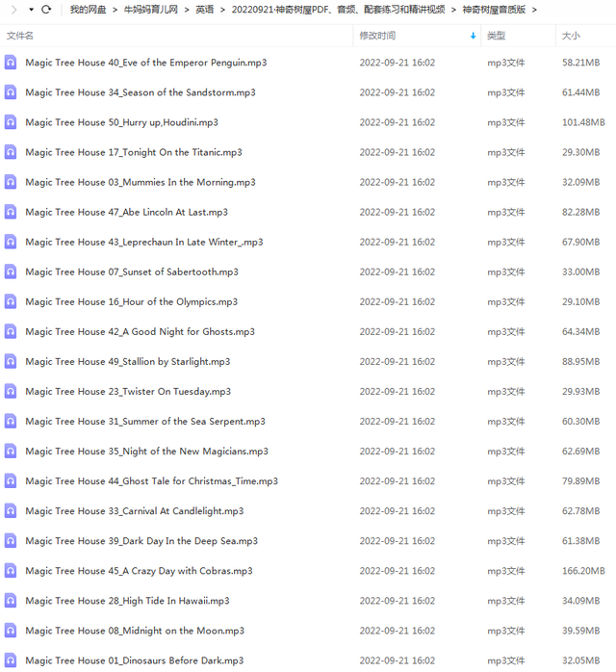Select file Magic Tree House 01_Dinosaurs Before Dark.mp3
616x672 pixels.
coord(135,660)
